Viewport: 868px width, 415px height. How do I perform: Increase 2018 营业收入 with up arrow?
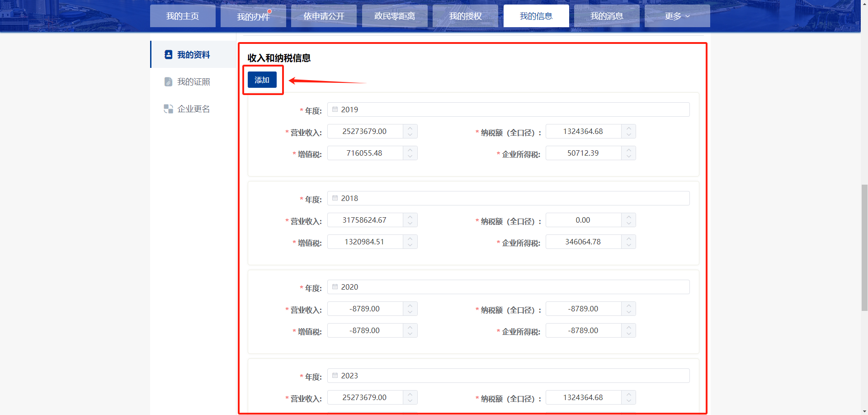tap(410, 217)
